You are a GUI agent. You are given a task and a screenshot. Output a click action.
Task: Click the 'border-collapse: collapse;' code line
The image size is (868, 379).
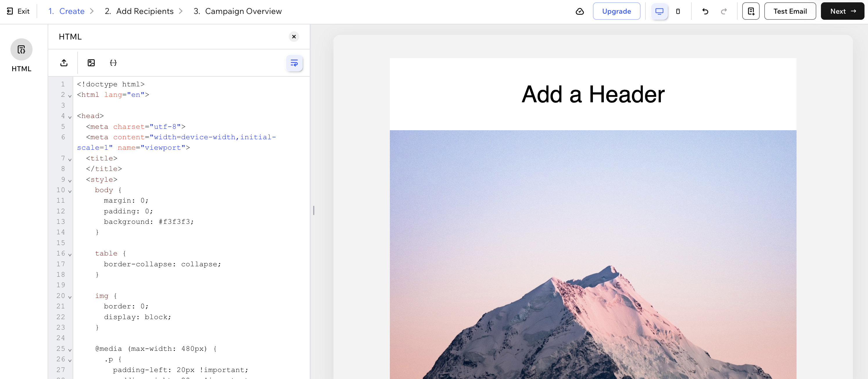tap(162, 264)
